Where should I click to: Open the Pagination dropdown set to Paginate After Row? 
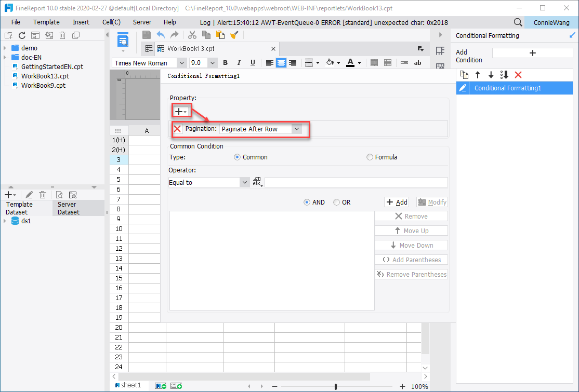pos(297,129)
